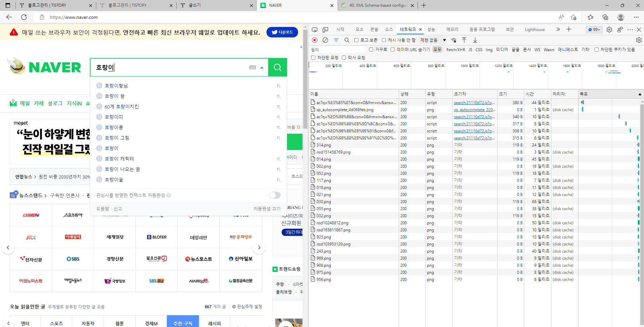Open the 99+ issues counter badge
The width and height of the screenshot is (644, 327).
594,30
